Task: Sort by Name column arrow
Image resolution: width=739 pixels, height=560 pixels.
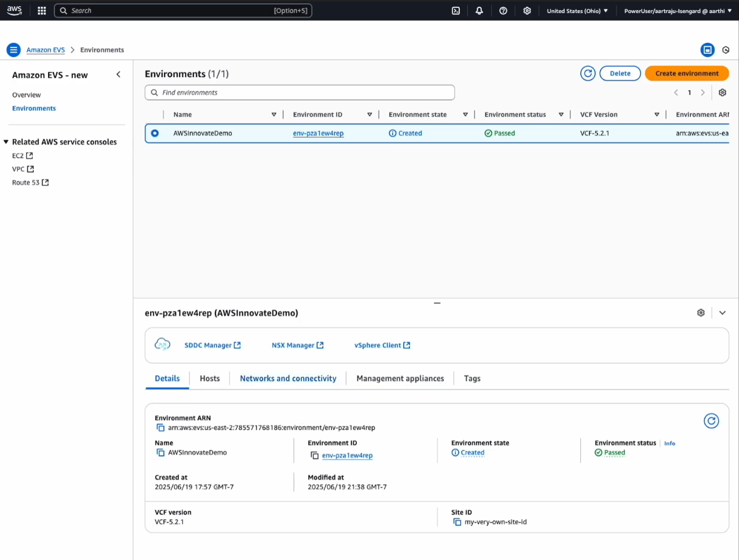Action: 274,115
